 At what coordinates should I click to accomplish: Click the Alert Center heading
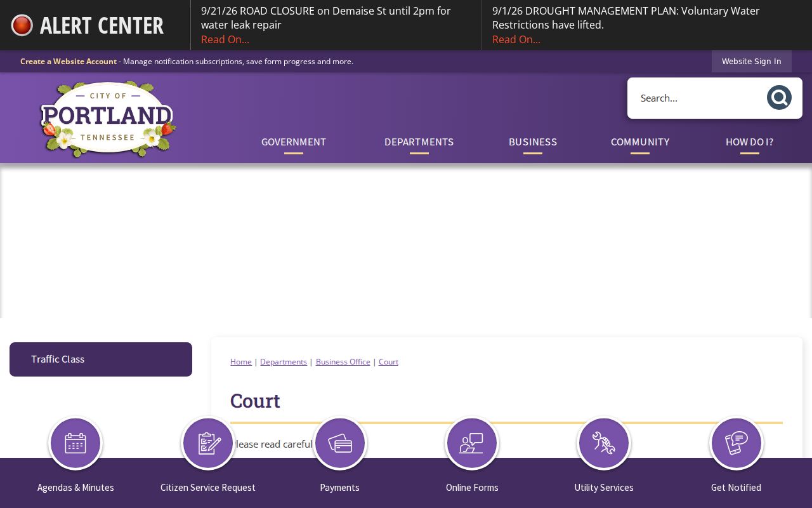101,25
